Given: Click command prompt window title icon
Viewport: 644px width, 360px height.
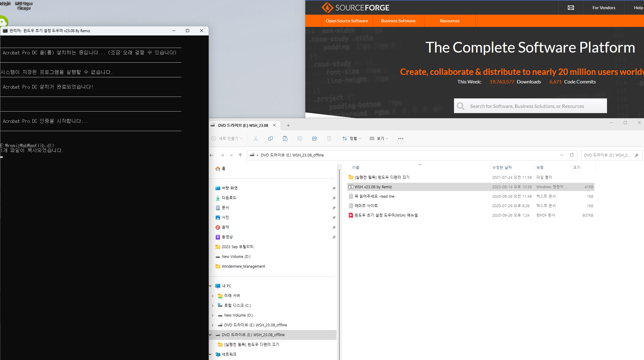Looking at the screenshot, I should click(5, 31).
